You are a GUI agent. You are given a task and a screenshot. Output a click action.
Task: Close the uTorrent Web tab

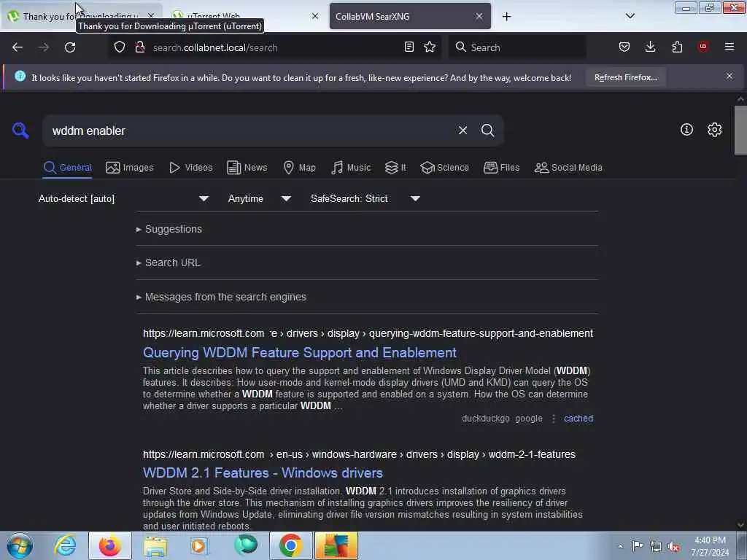(x=315, y=16)
